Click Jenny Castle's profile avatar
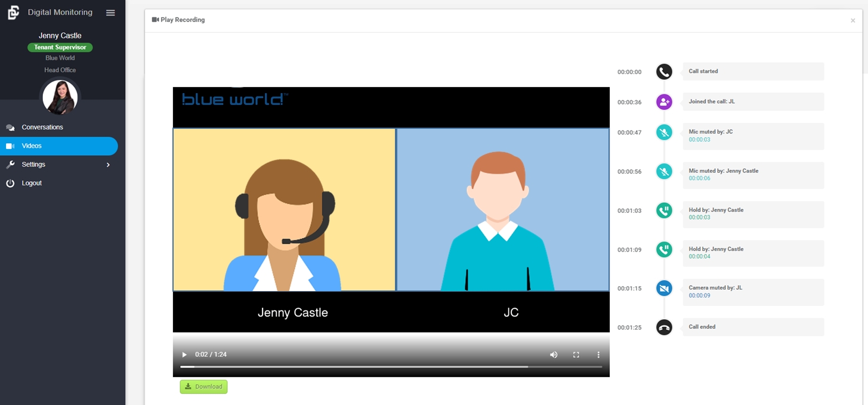 point(60,97)
